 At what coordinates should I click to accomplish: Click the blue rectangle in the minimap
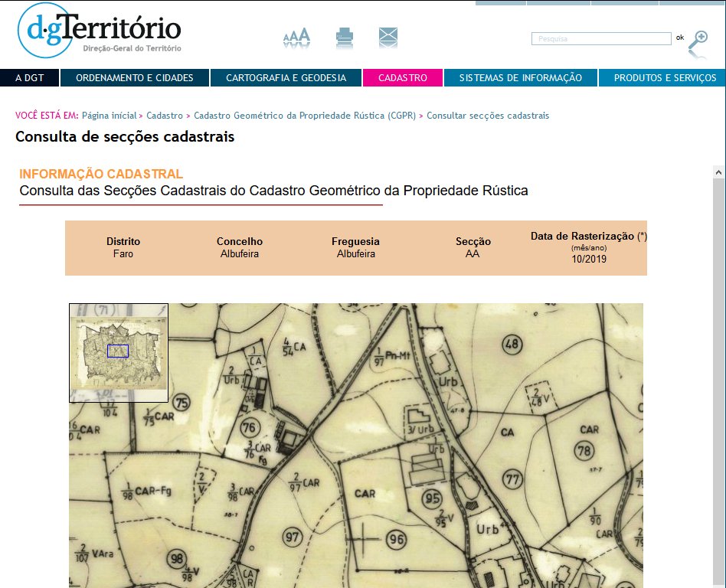click(117, 351)
